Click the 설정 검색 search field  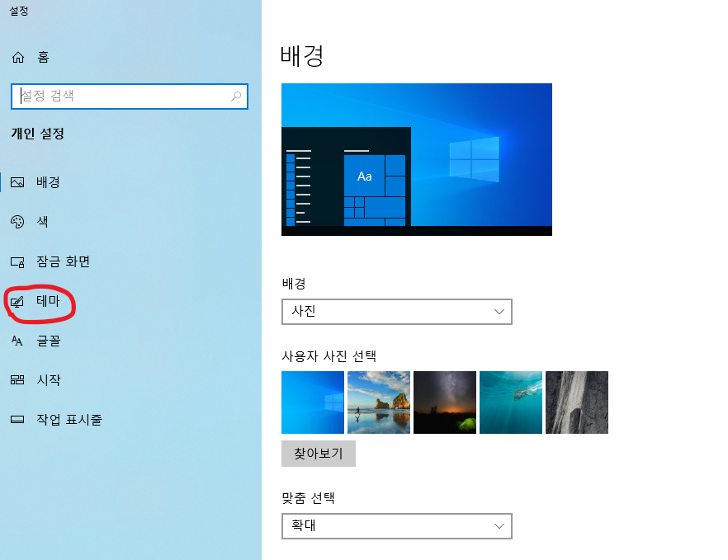click(x=130, y=96)
